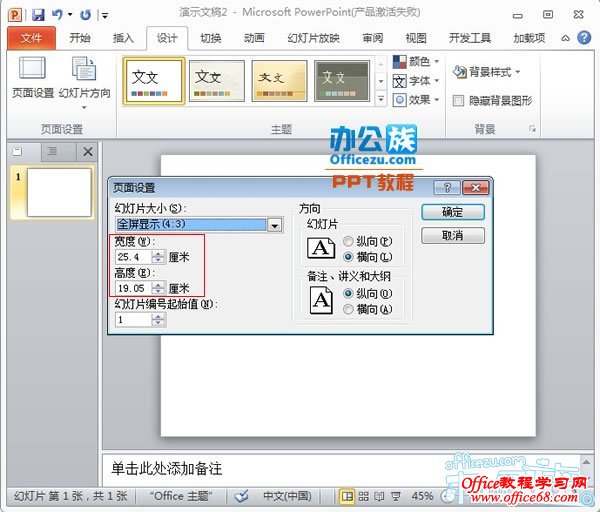Switch to the 动画 ribbon tab
Image resolution: width=600 pixels, height=512 pixels.
[x=254, y=38]
